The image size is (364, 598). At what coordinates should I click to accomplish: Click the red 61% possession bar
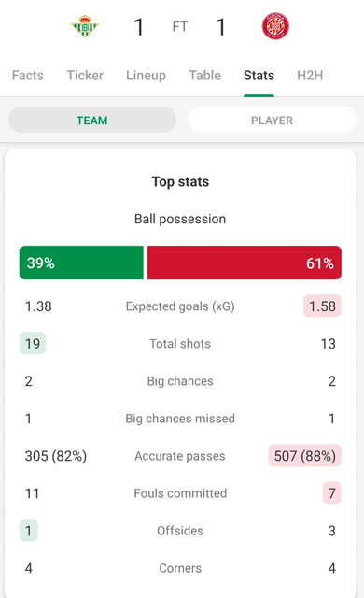(244, 263)
